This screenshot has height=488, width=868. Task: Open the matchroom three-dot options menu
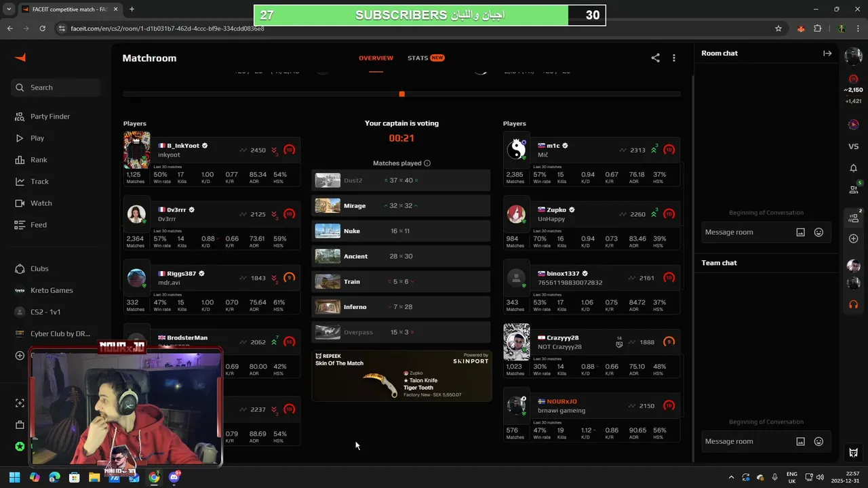673,58
